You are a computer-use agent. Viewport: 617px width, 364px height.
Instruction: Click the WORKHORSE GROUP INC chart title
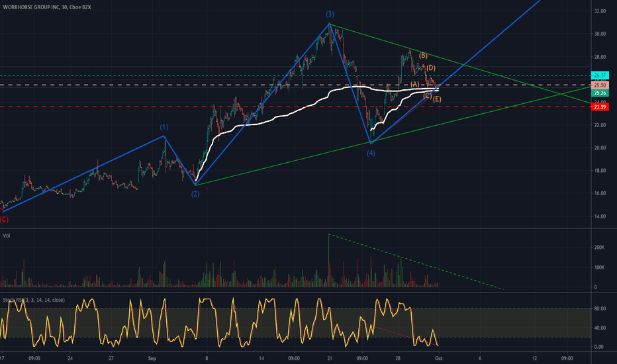(x=47, y=7)
